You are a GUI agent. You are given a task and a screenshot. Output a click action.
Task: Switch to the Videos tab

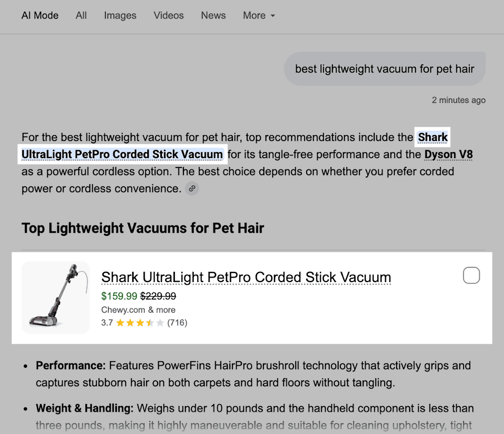tap(169, 16)
